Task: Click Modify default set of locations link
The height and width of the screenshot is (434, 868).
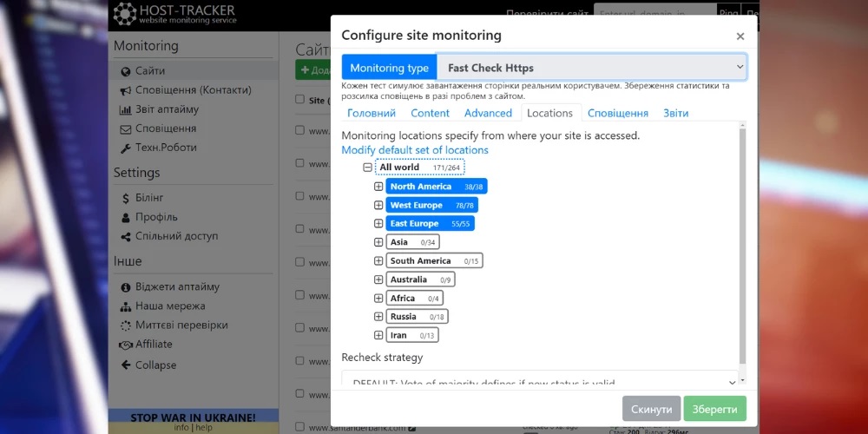Action: tap(415, 150)
